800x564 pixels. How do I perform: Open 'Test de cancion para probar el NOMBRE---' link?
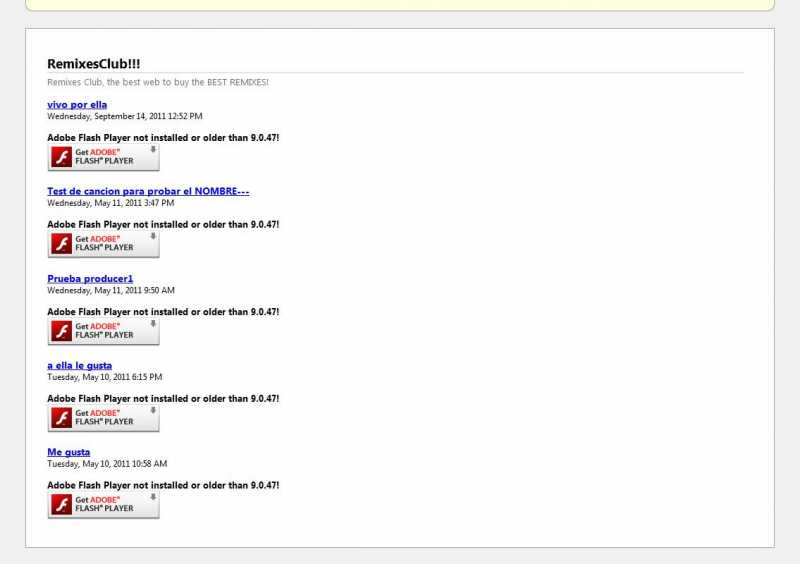148,191
